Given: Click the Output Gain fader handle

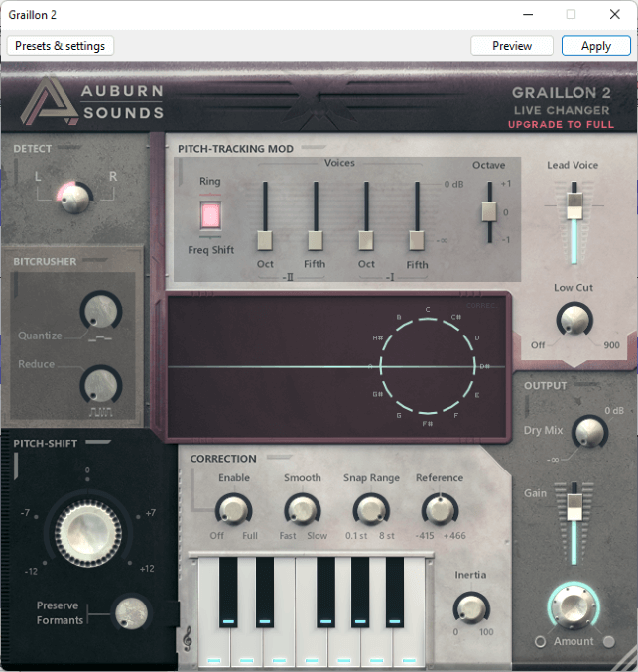Looking at the screenshot, I should (x=574, y=508).
